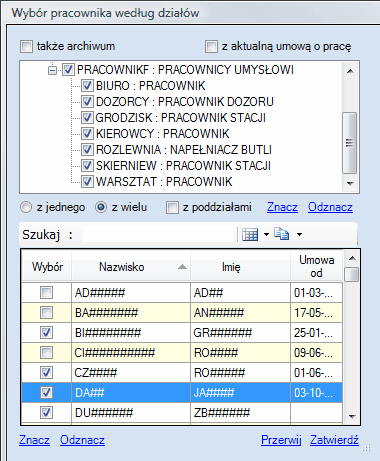380x461 pixels.
Task: Toggle KIEROWCY : PRACOWNIK checkbox
Action: click(87, 134)
